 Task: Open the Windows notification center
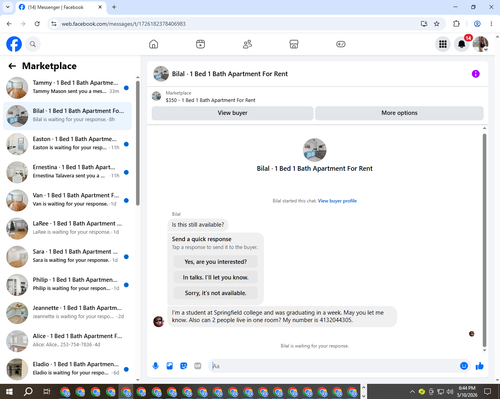[488, 392]
